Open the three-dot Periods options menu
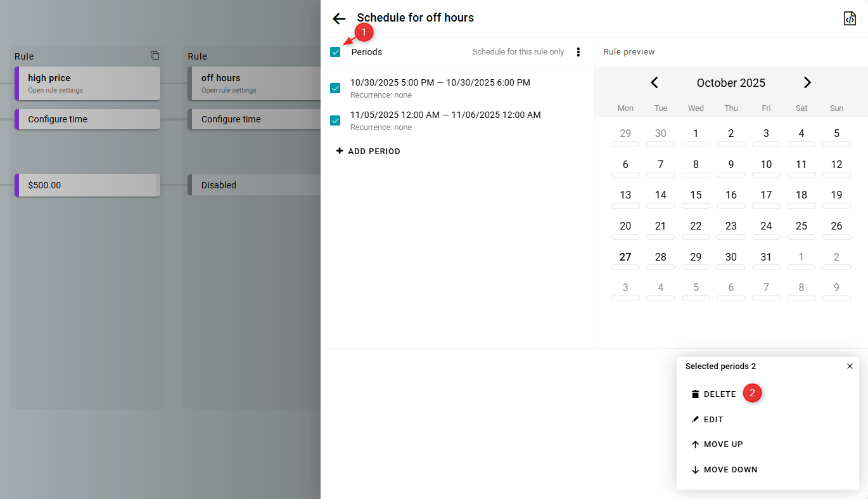This screenshot has width=868, height=499. click(578, 52)
